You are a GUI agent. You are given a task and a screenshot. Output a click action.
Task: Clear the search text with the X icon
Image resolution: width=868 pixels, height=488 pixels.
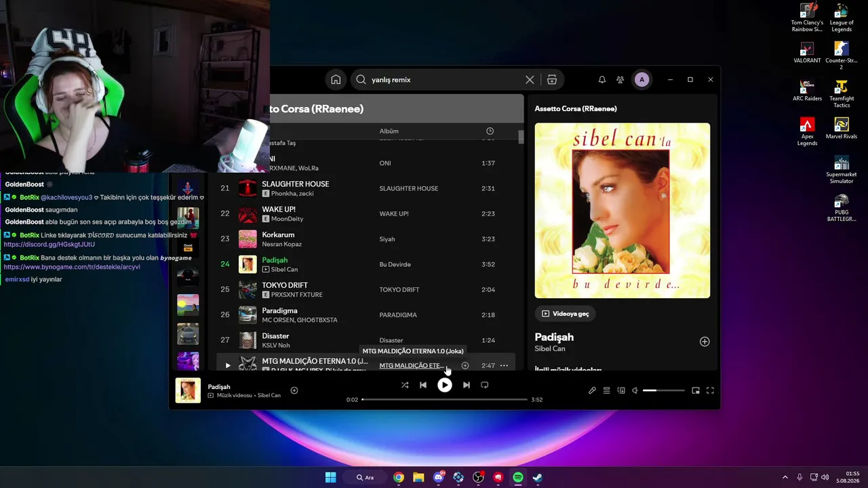[x=530, y=79]
